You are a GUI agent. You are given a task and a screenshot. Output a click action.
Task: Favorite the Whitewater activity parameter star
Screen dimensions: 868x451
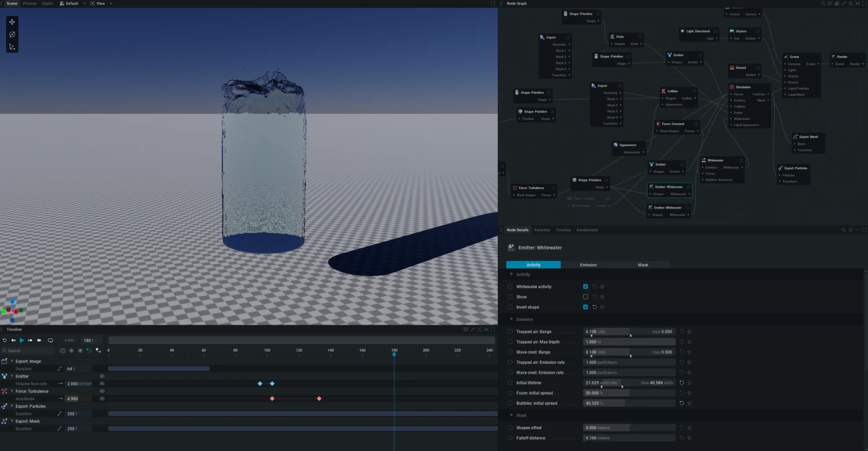coord(602,287)
